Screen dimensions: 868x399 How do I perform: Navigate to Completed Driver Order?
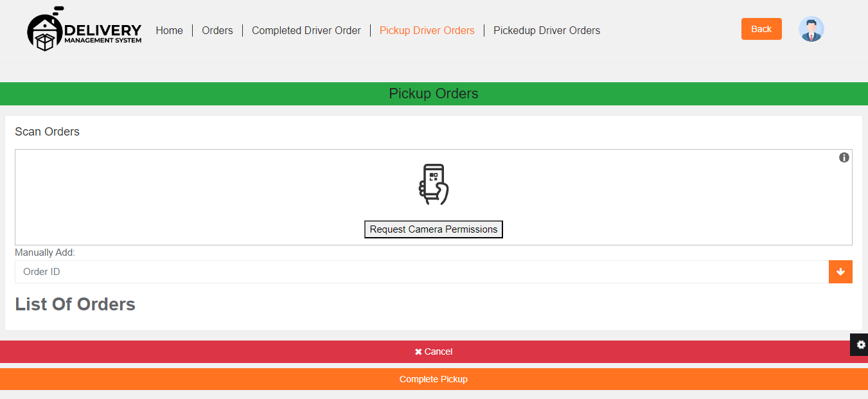(306, 30)
